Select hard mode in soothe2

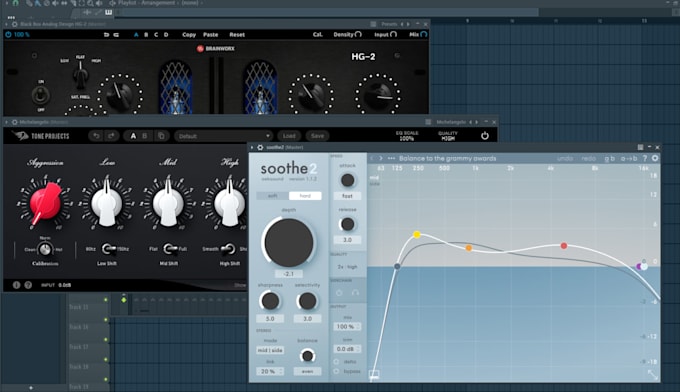point(305,196)
